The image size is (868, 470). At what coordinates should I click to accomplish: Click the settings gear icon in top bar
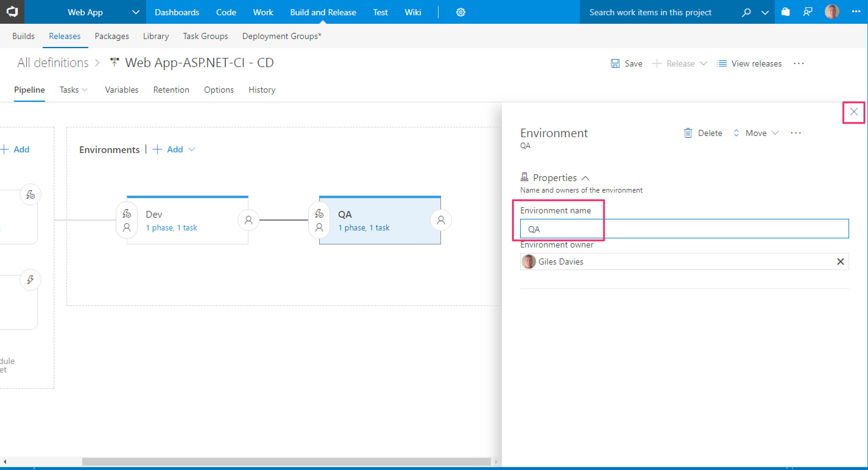click(460, 12)
